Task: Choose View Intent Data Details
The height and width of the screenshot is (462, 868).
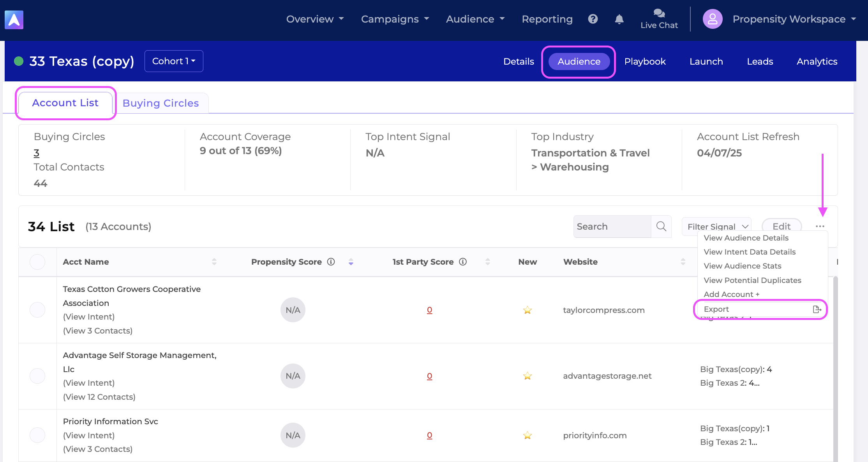Action: click(x=750, y=252)
